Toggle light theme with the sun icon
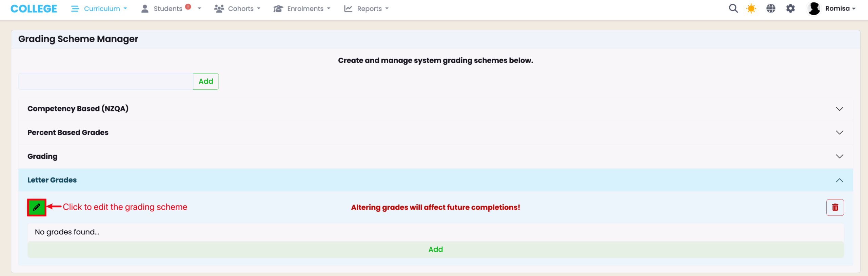 pyautogui.click(x=751, y=8)
